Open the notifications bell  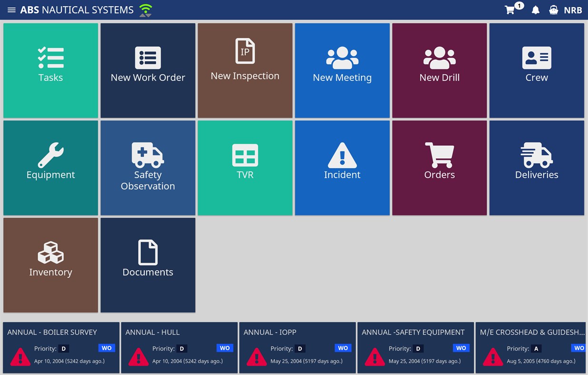[x=536, y=10]
